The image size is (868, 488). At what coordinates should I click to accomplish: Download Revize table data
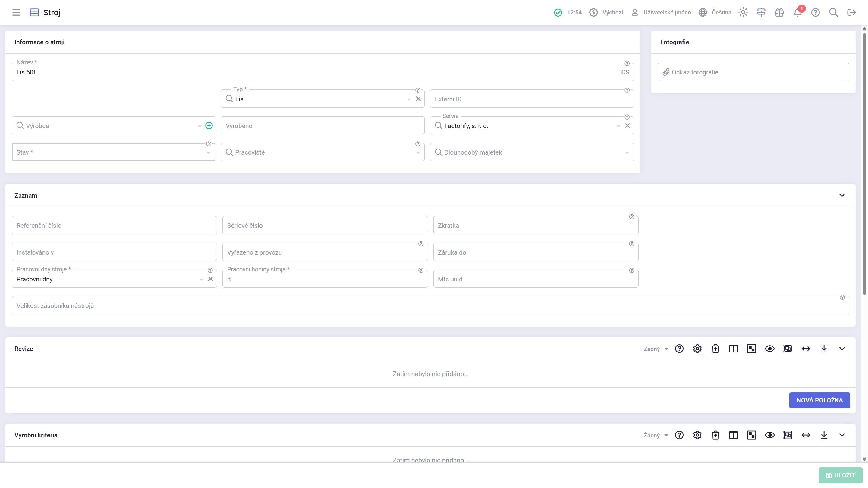[x=824, y=349]
